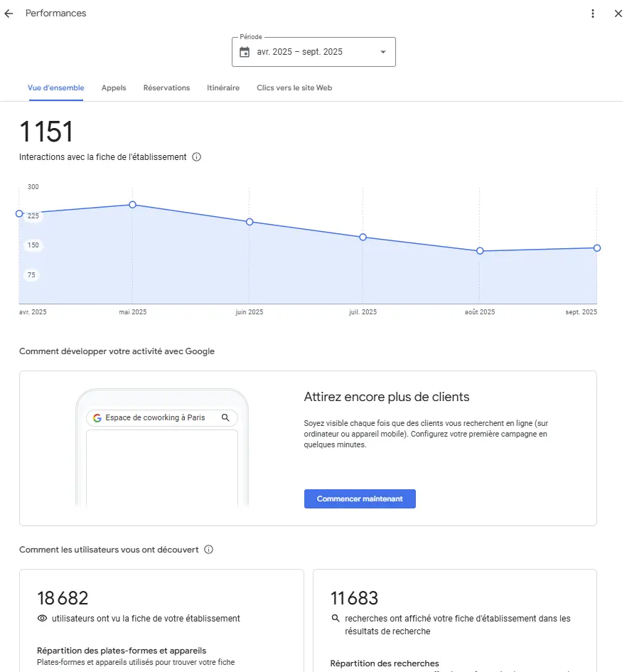Click the back arrow next to Performances
This screenshot has width=627, height=672.
coord(9,14)
